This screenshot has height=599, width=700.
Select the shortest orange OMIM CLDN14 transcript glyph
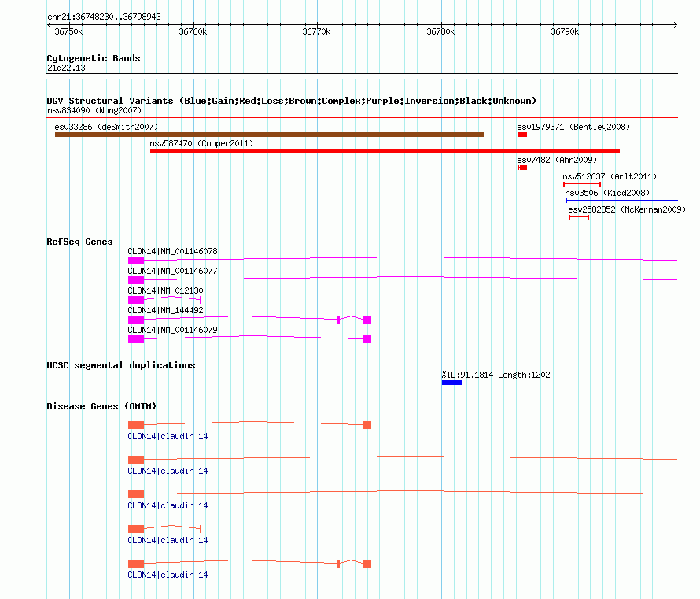coord(164,528)
